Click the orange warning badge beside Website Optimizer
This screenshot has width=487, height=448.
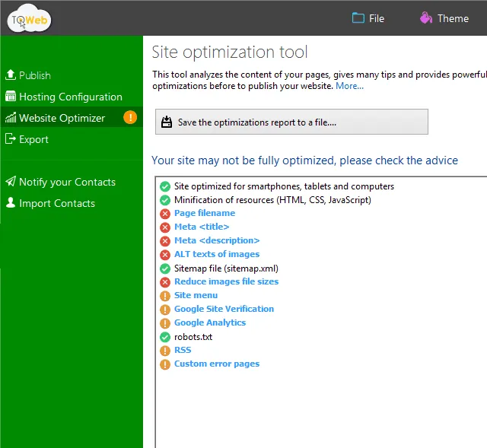[x=130, y=117]
